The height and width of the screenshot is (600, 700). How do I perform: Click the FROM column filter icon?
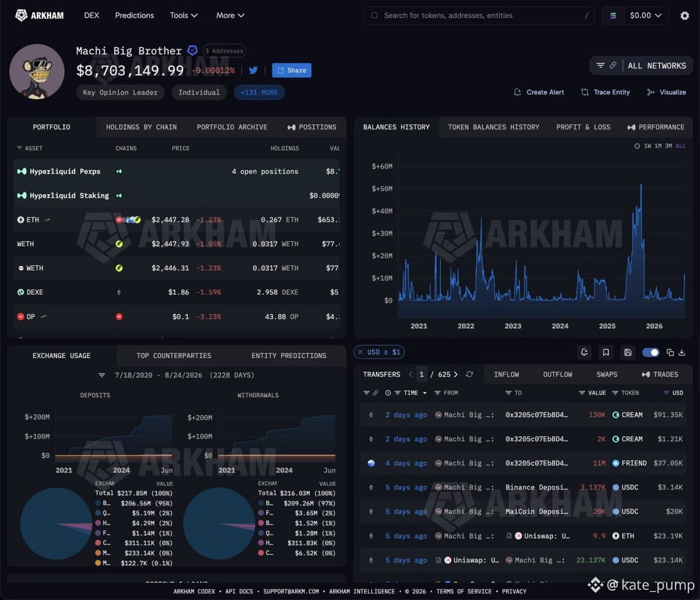point(438,393)
